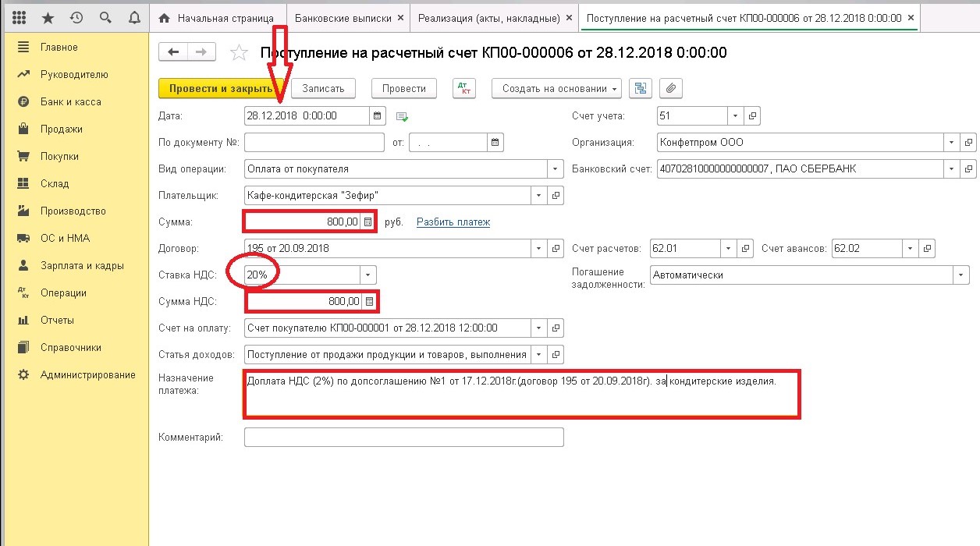Add document to favorites with star icon

tap(238, 52)
